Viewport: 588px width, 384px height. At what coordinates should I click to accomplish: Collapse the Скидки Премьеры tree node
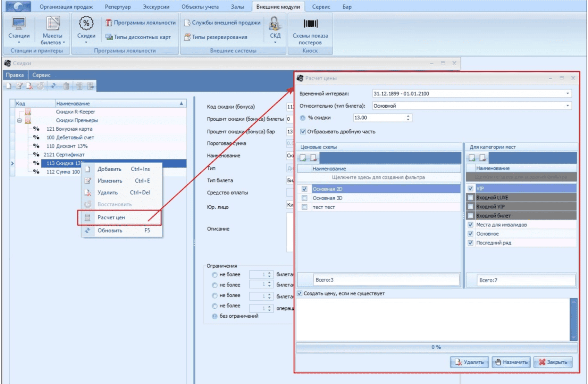[x=19, y=120]
